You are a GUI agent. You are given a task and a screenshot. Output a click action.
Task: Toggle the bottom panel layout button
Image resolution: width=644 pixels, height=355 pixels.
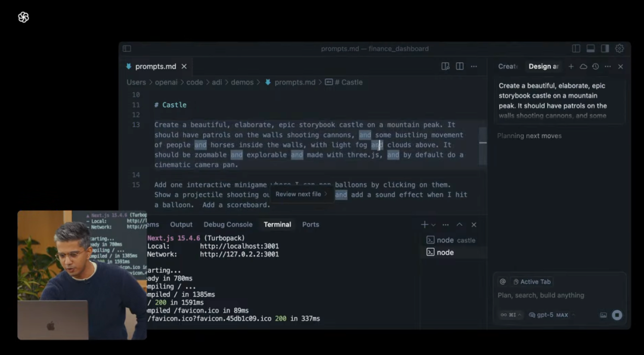(x=590, y=48)
